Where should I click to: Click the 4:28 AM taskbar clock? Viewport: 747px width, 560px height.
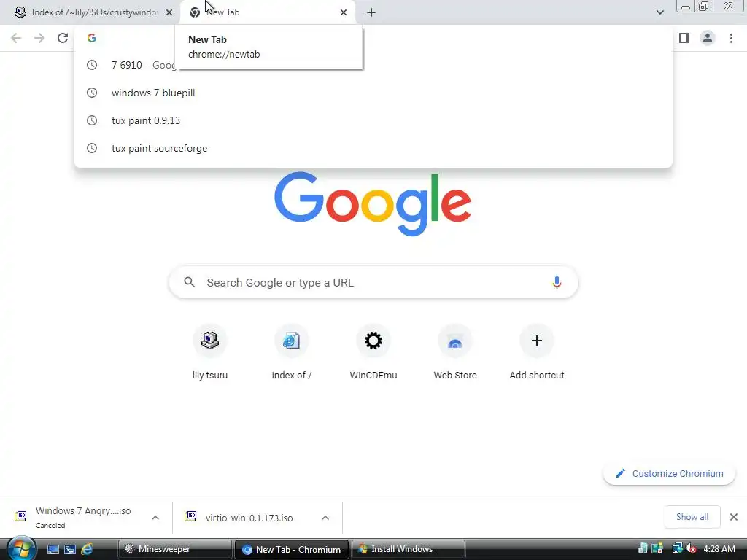click(719, 549)
